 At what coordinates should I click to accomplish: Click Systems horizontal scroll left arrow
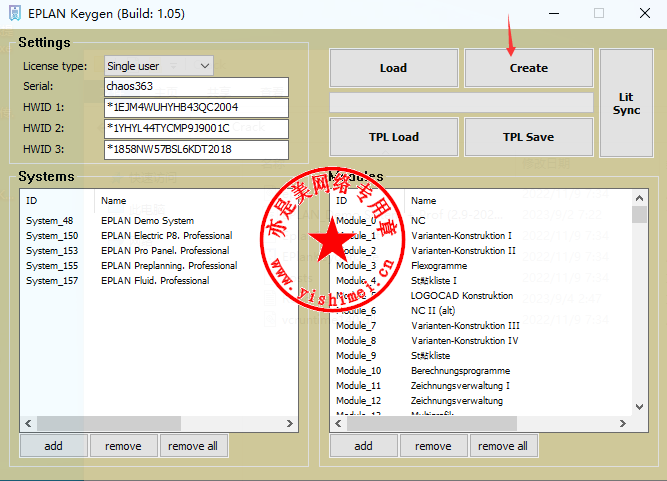pos(28,424)
